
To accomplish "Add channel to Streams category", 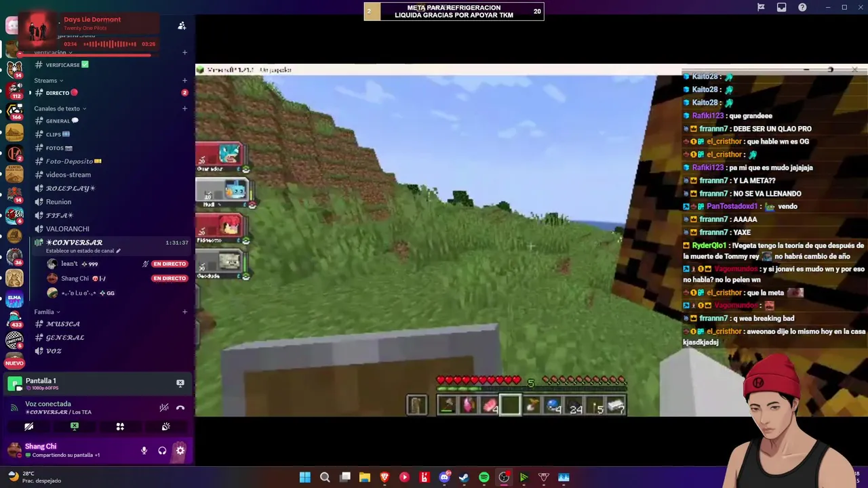I will 184,81.
